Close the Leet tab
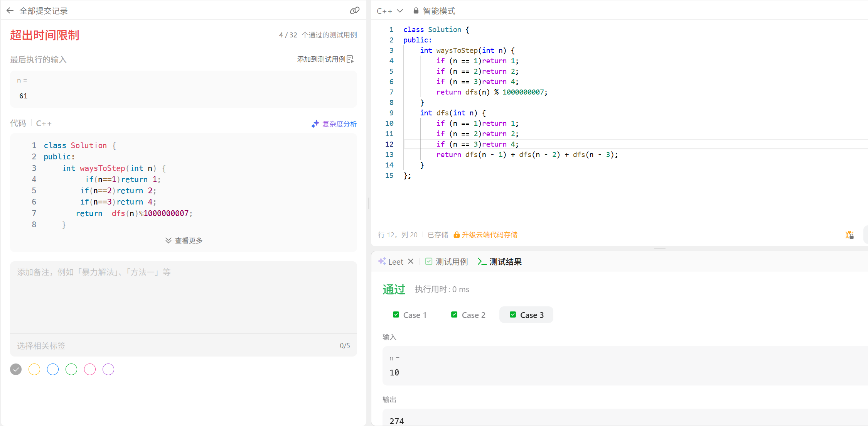Screen dimensions: 868x426 point(411,262)
